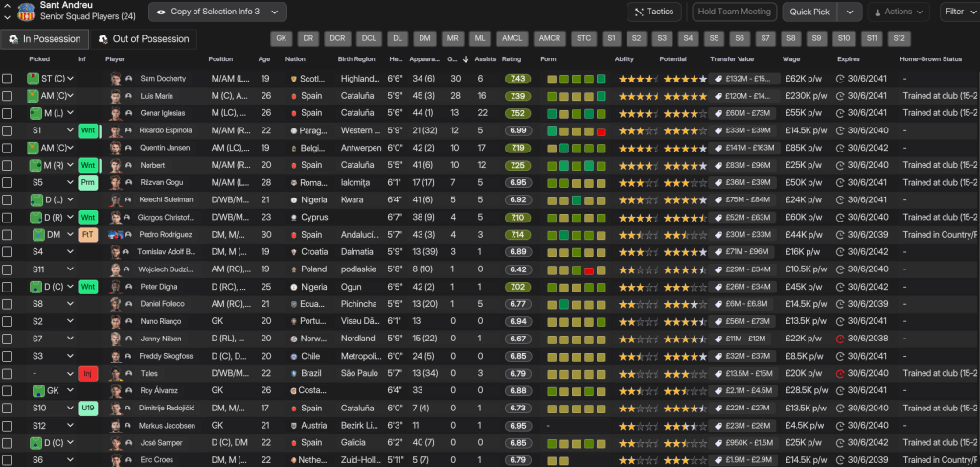This screenshot has height=467, width=980.
Task: Switch to the In Possession tab
Action: pos(44,39)
